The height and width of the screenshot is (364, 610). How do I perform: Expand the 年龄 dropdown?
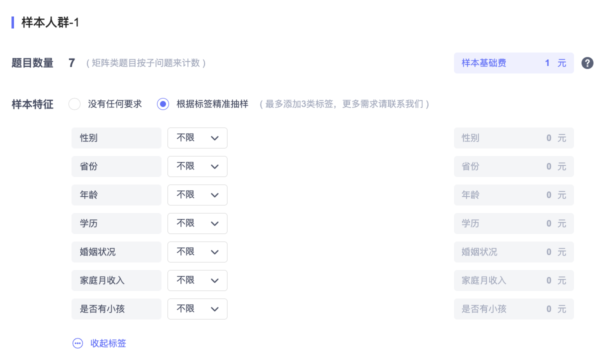tap(197, 195)
